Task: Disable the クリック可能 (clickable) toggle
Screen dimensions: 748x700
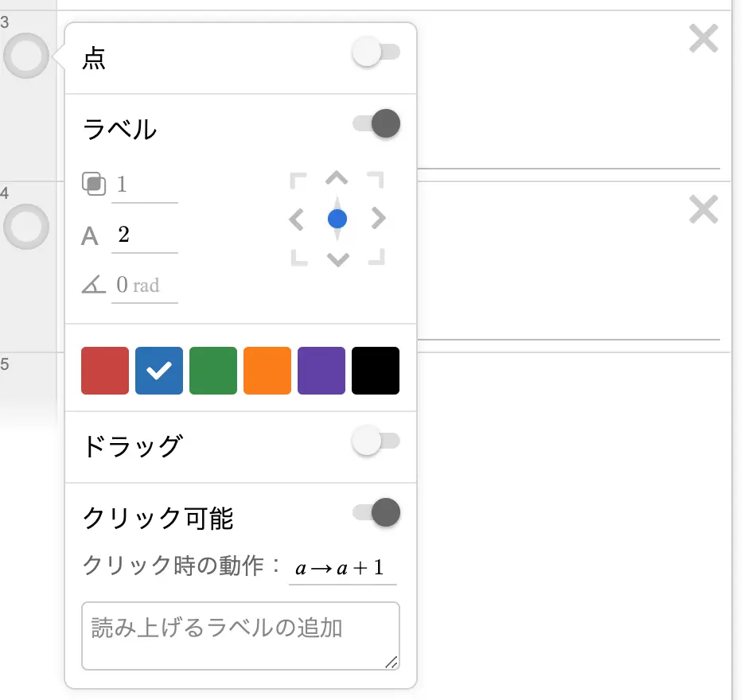Action: 376,513
